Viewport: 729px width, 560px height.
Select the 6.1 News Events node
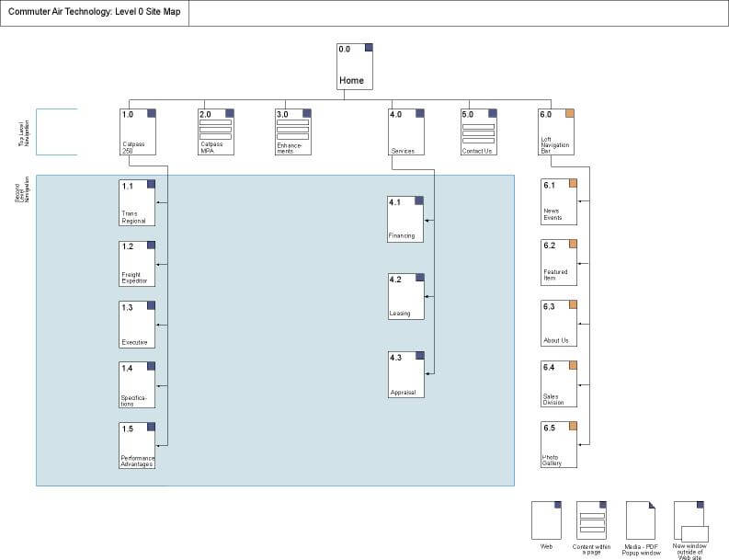tap(559, 201)
